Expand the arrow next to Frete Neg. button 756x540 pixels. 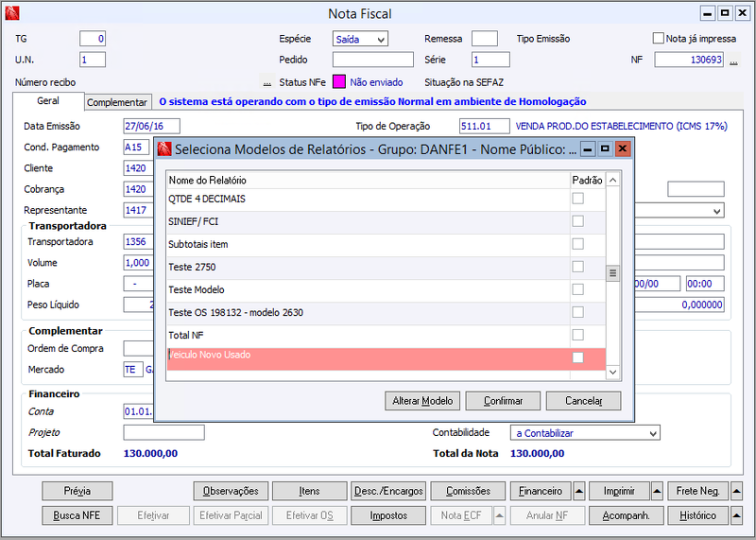(736, 491)
